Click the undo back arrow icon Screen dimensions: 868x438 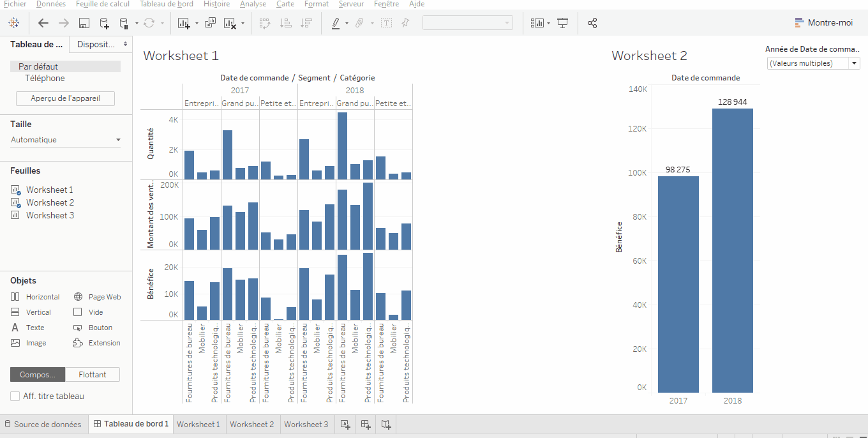coord(43,23)
